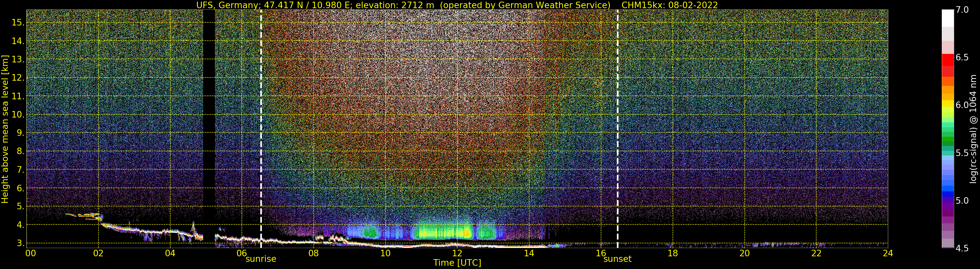Click the height axis tick label '11.'

coord(18,96)
